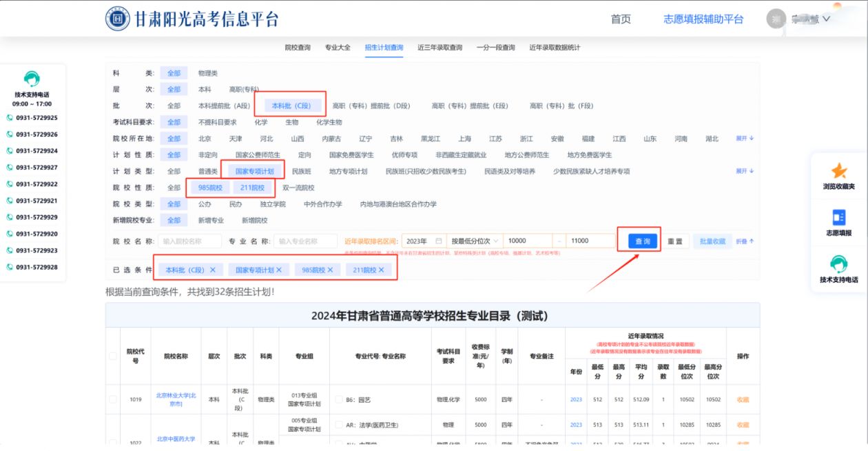The image size is (868, 451).
Task: Click phone icon beside 0931-5729924
Action: pos(10,151)
